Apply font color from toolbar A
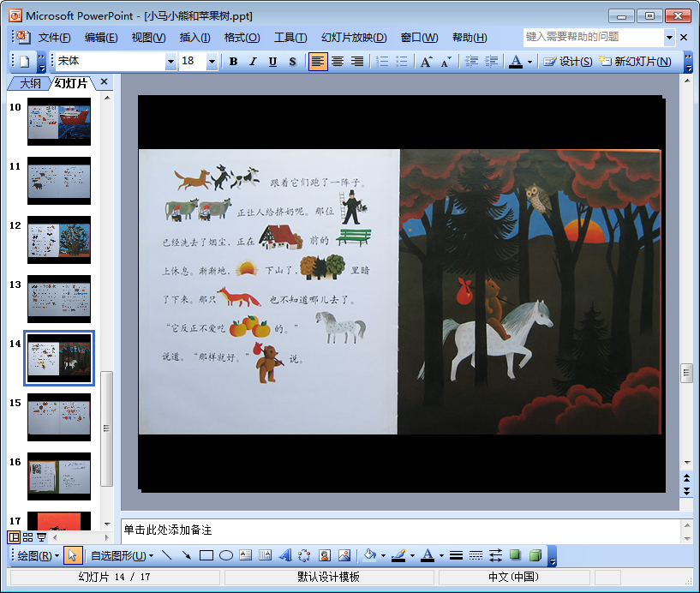The width and height of the screenshot is (700, 593). (x=516, y=62)
